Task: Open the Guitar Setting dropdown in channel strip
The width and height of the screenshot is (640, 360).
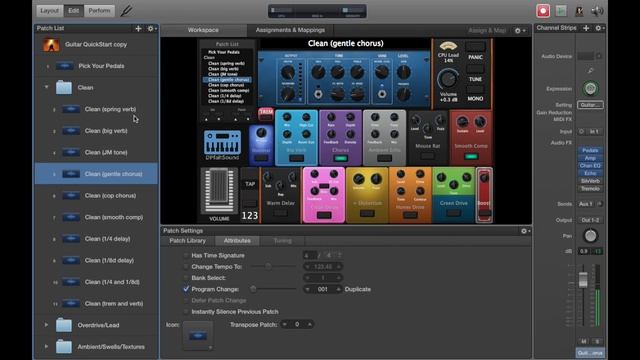Action: (x=590, y=105)
